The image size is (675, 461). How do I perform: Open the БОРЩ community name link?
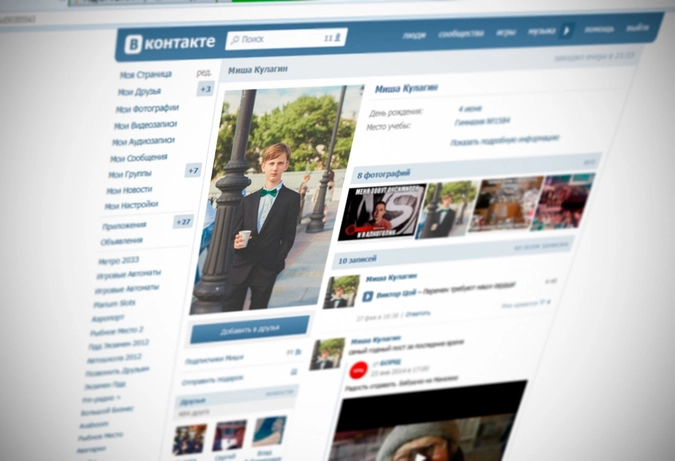pyautogui.click(x=390, y=362)
